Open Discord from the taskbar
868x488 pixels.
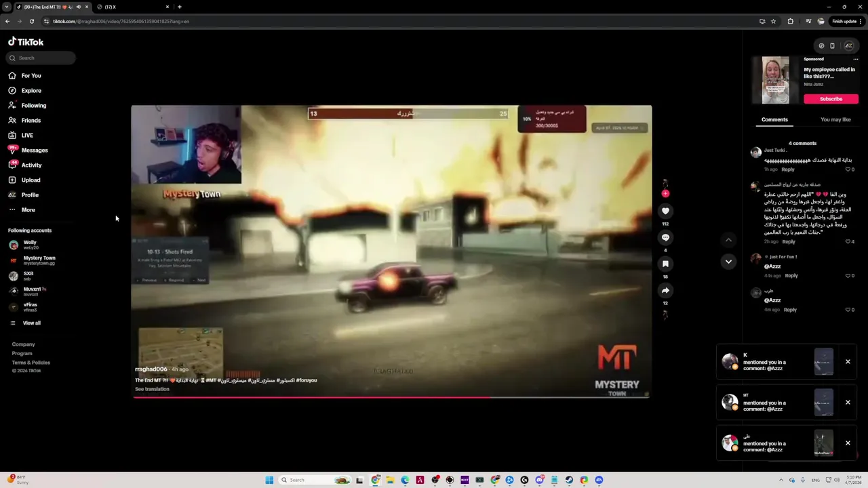pos(539,480)
